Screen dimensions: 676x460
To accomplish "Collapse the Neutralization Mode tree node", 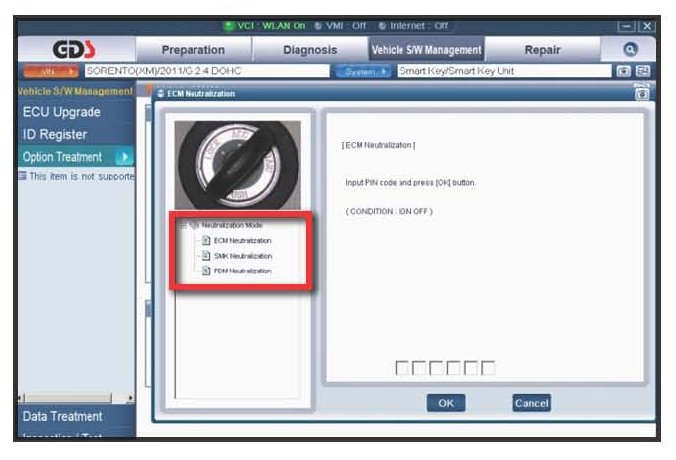I will pyautogui.click(x=183, y=226).
